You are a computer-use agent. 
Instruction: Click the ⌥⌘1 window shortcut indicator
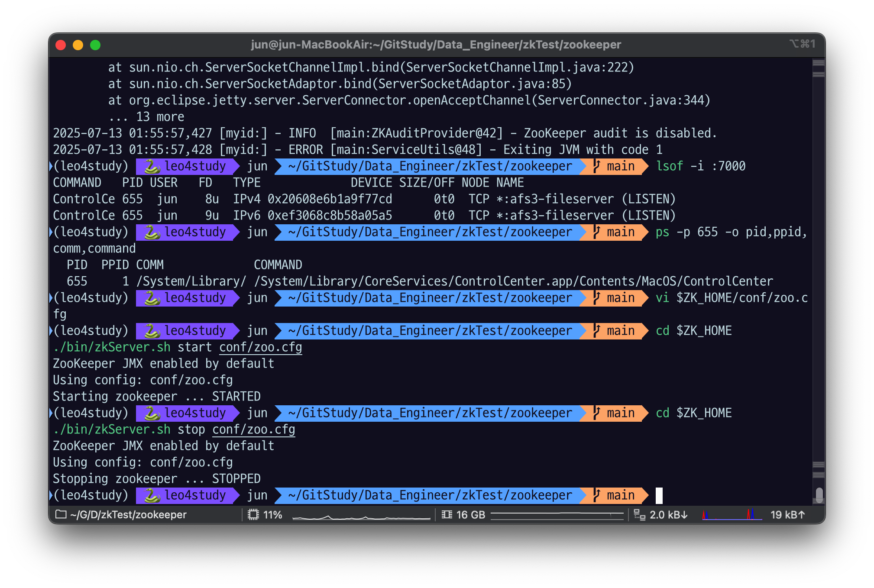[802, 44]
